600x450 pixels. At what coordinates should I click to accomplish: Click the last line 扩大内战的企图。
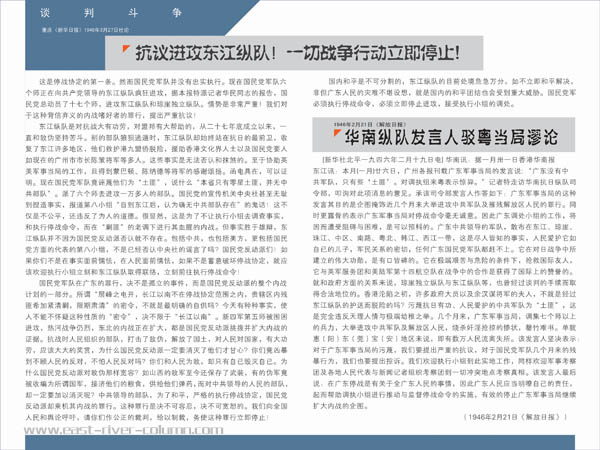pyautogui.click(x=341, y=406)
